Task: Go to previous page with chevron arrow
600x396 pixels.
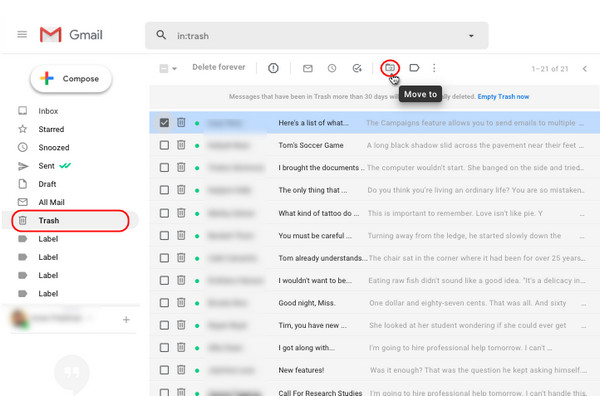Action: click(x=584, y=68)
